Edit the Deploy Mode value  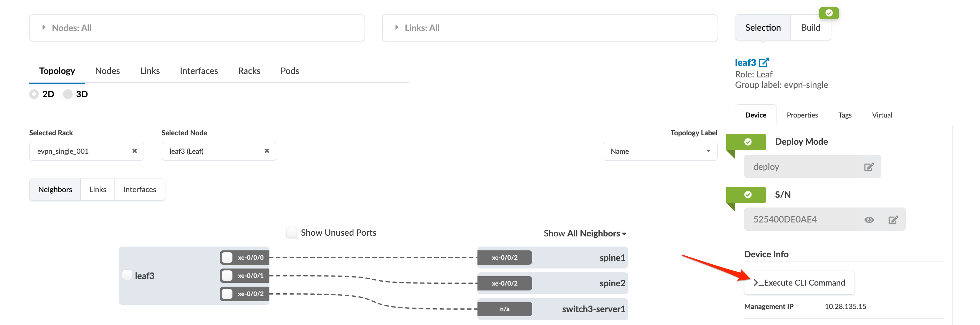[x=868, y=167]
